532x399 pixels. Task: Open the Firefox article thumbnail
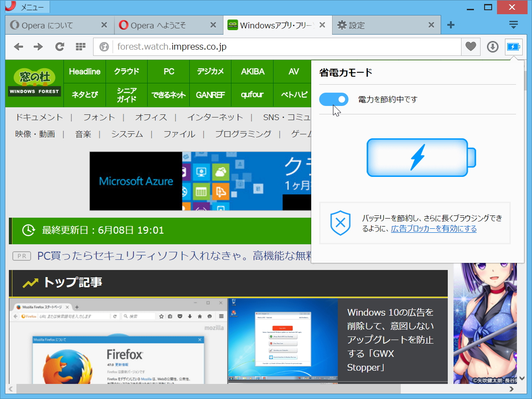[118, 341]
